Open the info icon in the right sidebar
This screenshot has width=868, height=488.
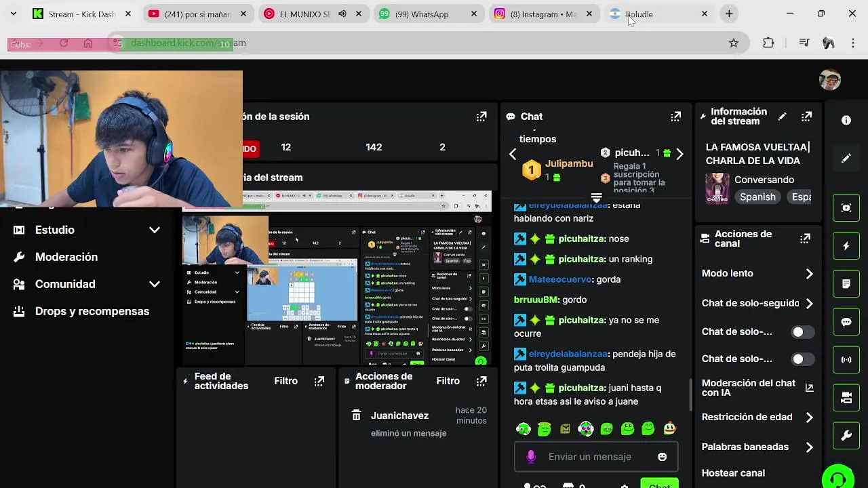(x=846, y=120)
